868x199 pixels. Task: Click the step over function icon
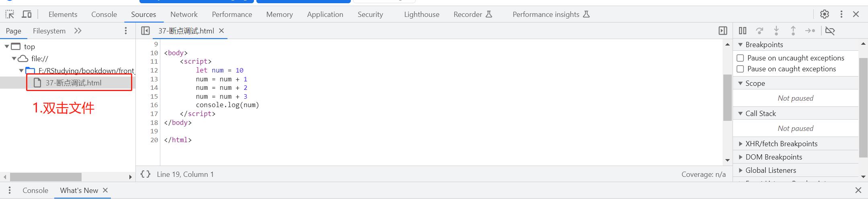tap(759, 31)
